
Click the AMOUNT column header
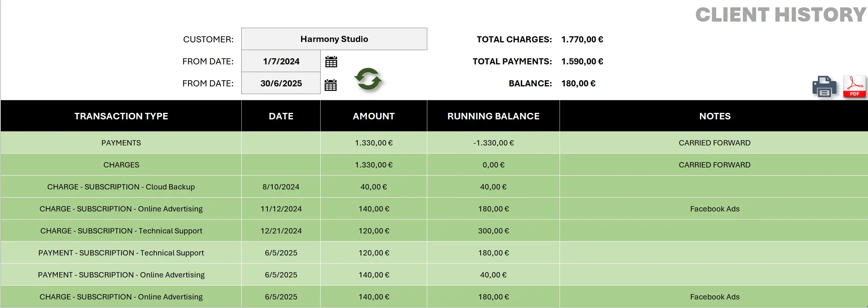[374, 116]
